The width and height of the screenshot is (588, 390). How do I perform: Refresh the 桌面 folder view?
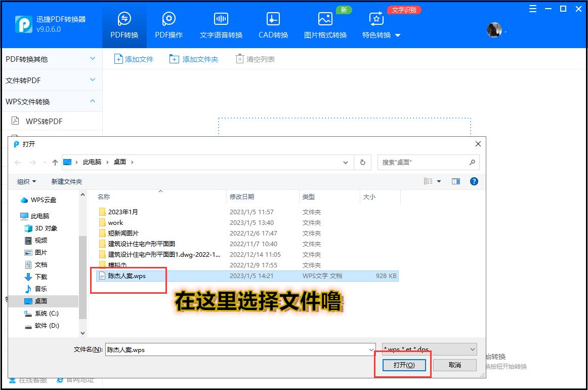point(363,163)
